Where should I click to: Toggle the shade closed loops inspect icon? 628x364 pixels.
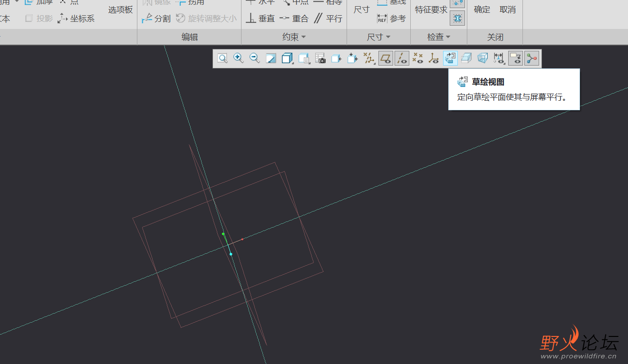pos(457,18)
